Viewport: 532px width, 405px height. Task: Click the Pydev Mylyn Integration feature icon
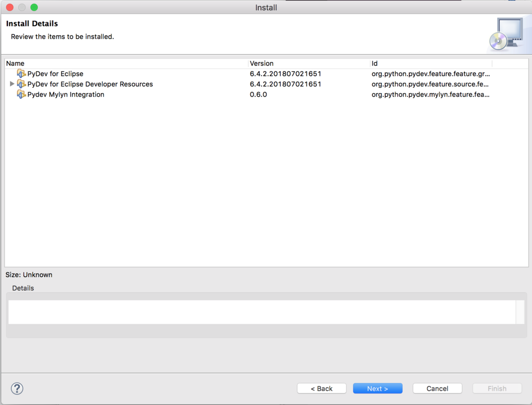(21, 95)
